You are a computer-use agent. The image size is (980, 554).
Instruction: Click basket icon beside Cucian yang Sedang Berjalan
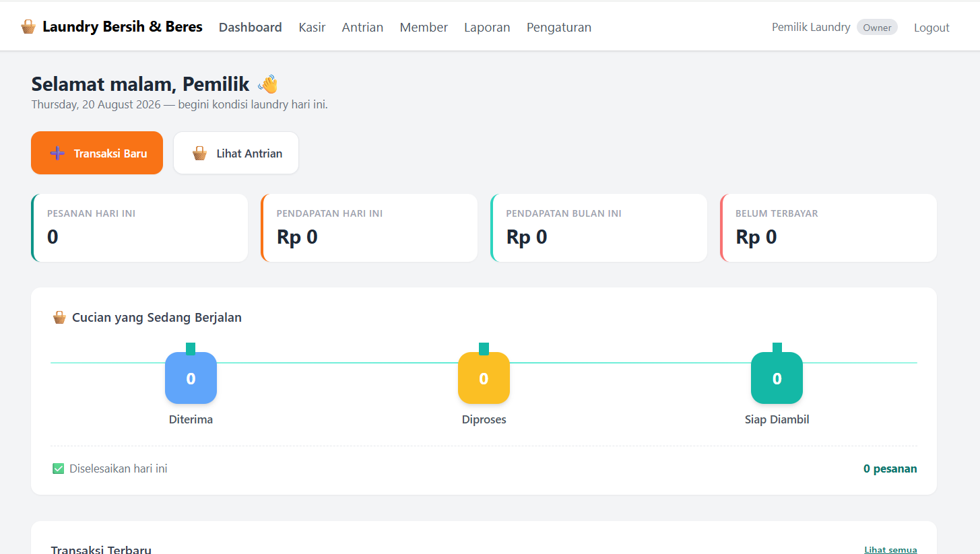pos(59,317)
